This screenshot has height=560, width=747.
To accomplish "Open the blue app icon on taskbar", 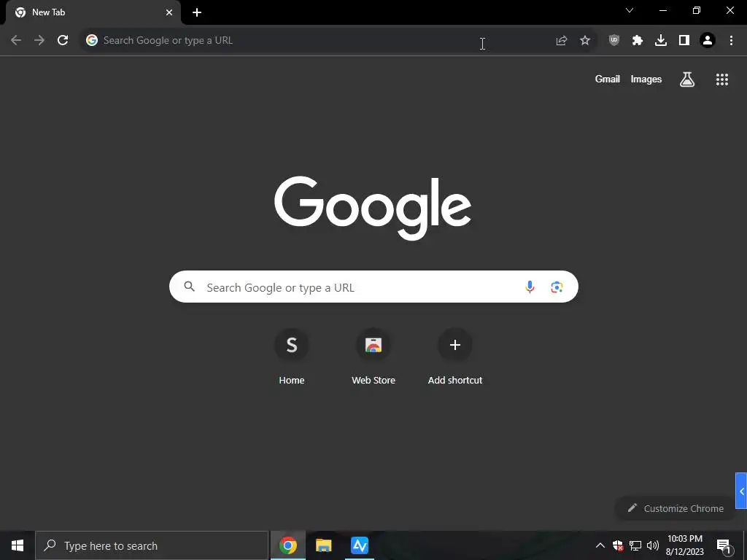I will [360, 545].
